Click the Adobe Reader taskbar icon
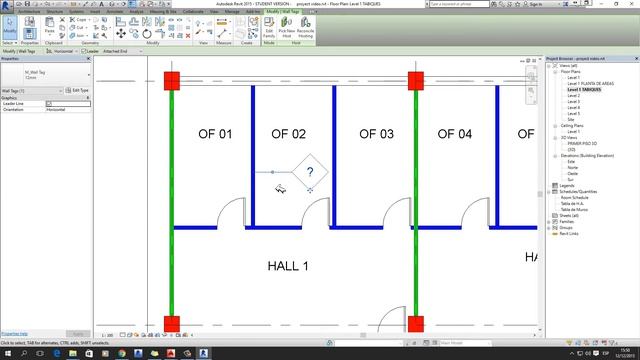Screen dimensions: 640x360 [x=171, y=353]
